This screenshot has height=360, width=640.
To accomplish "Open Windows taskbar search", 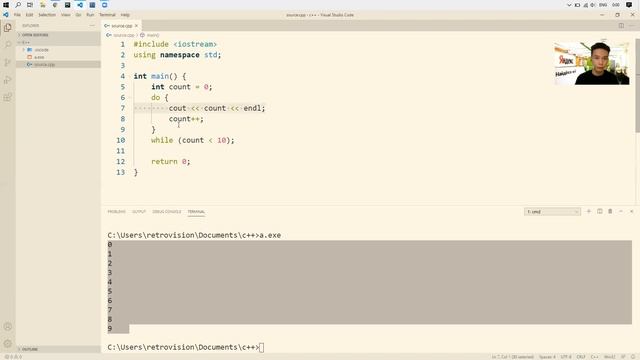I will (18, 5).
